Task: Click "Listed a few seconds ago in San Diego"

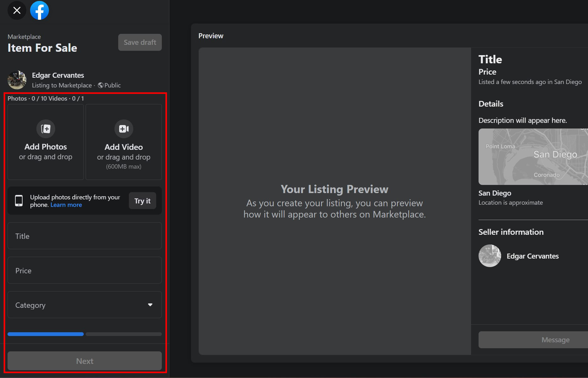Action: click(x=530, y=82)
